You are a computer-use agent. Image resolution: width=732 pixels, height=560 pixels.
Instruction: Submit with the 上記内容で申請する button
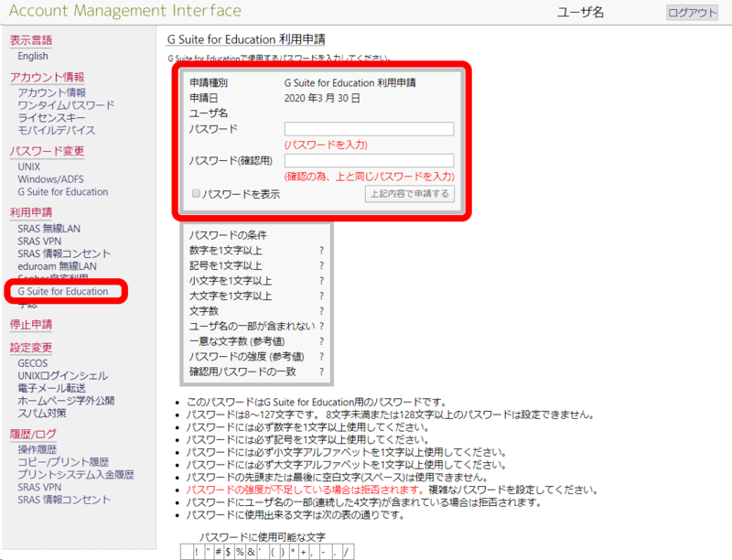pos(409,194)
